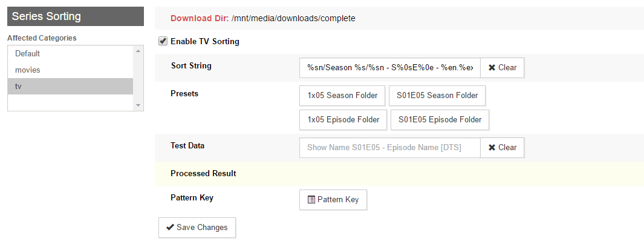Viewport: 644px width, 244px height.
Task: Open the Pattern Key reference
Action: pyautogui.click(x=333, y=200)
